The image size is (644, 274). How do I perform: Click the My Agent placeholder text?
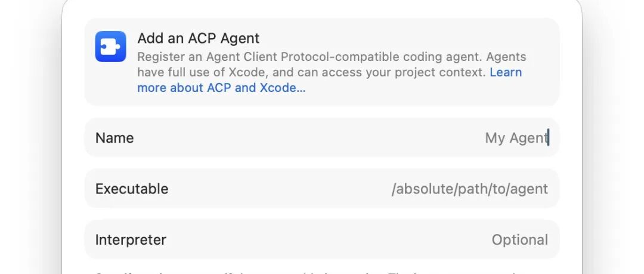[x=516, y=138]
